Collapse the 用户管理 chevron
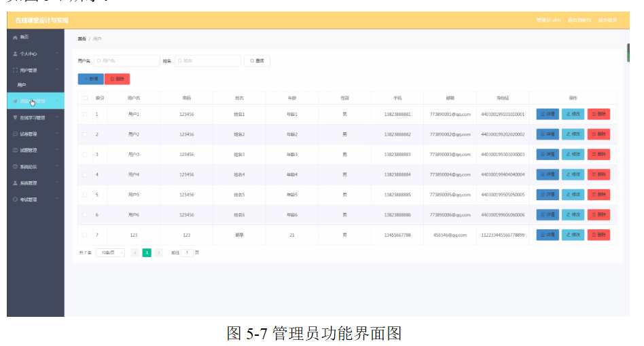 coord(57,70)
